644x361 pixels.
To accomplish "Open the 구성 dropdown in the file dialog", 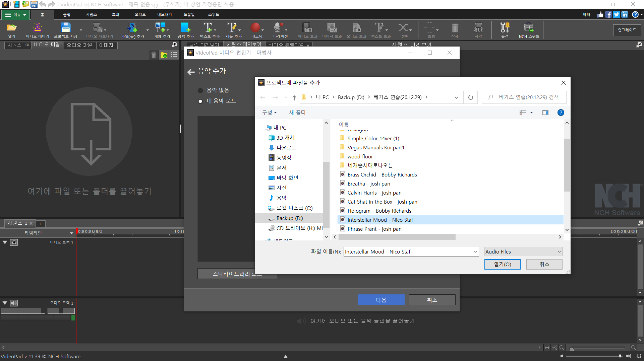I will 270,113.
